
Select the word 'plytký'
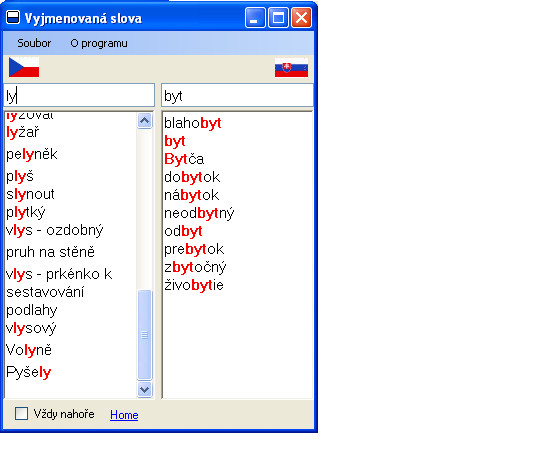pyautogui.click(x=26, y=212)
